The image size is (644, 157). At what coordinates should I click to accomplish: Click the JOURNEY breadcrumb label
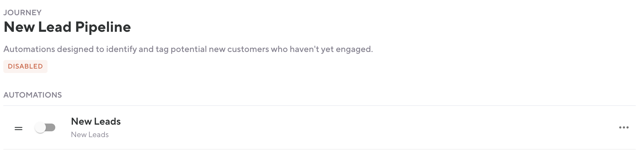22,12
